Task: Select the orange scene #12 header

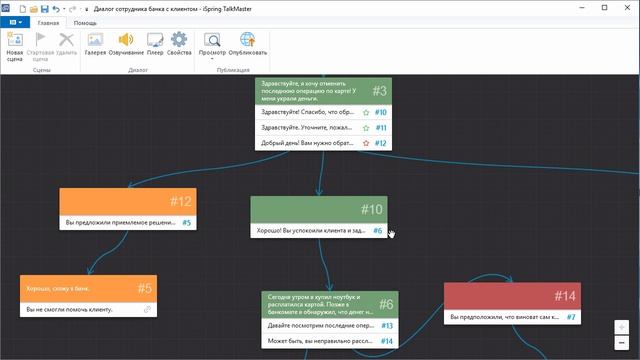Action: [128, 201]
